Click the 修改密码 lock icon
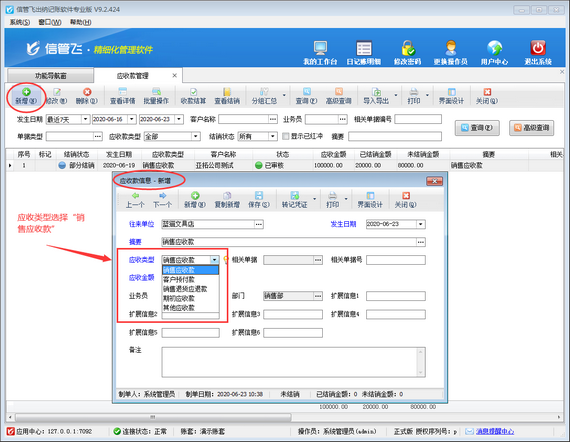 pyautogui.click(x=408, y=53)
